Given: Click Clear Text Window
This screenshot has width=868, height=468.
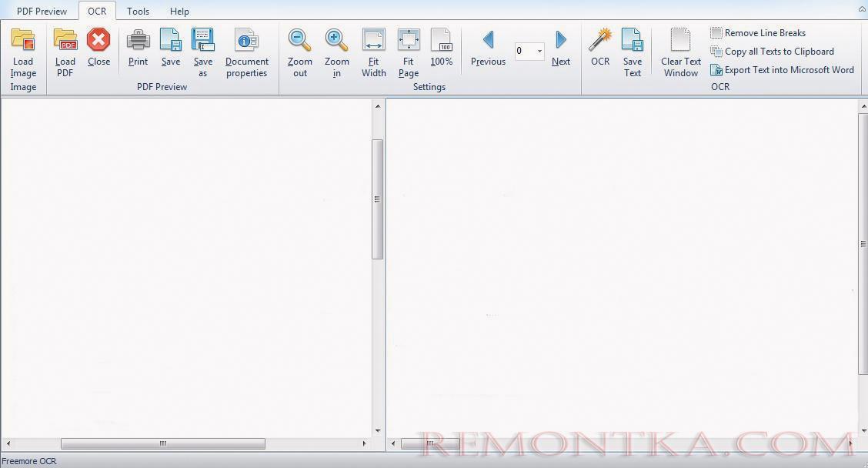Looking at the screenshot, I should pos(681,52).
